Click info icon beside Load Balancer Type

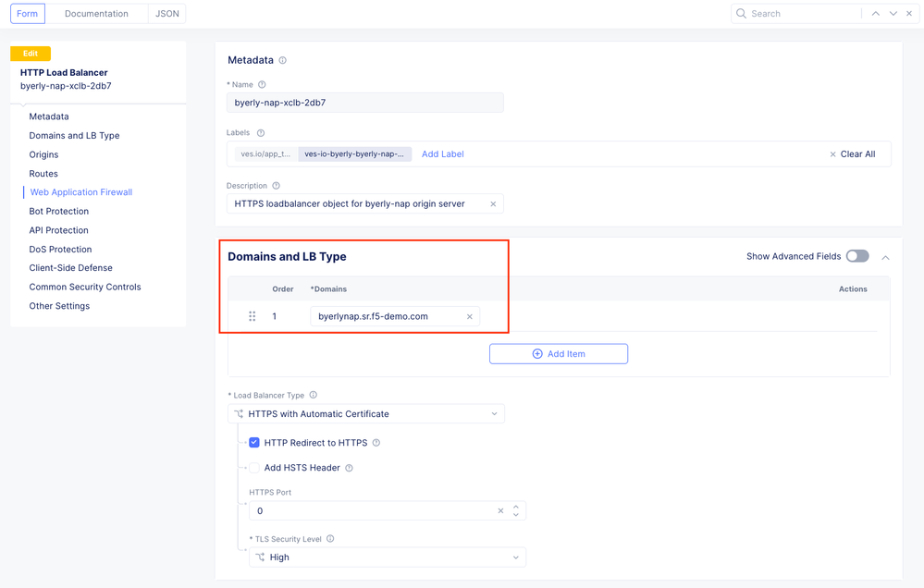314,396
